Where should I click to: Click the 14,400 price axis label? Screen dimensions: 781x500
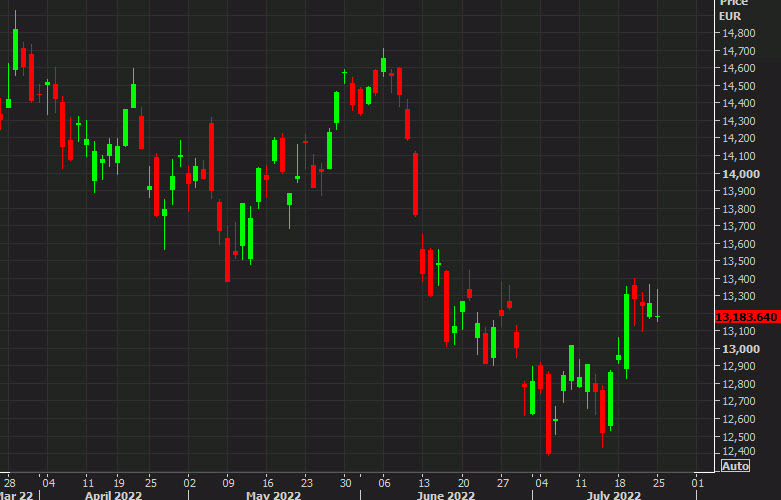click(x=739, y=103)
